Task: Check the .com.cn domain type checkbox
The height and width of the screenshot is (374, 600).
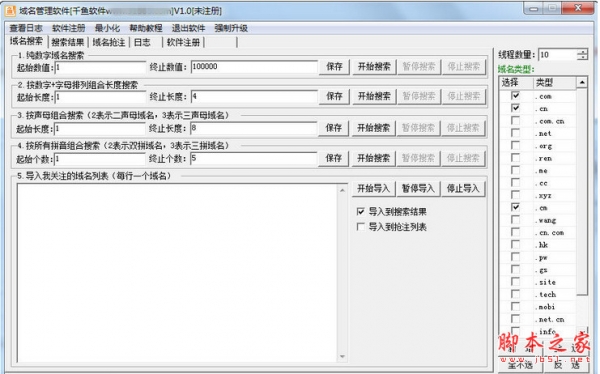Action: point(515,121)
